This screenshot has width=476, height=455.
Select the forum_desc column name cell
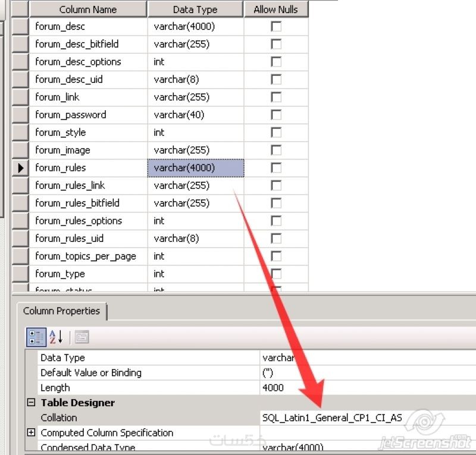88,26
